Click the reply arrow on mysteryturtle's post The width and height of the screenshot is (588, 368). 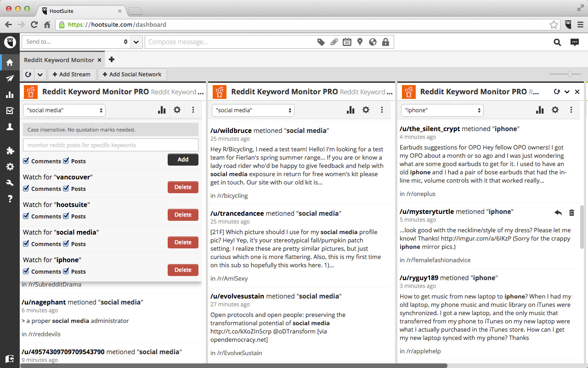tap(558, 213)
